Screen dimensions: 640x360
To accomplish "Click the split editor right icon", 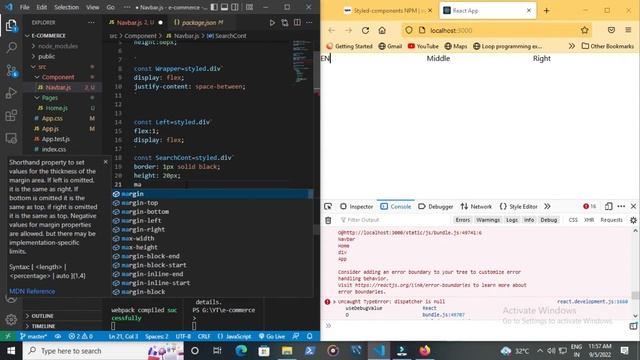I will (x=297, y=23).
